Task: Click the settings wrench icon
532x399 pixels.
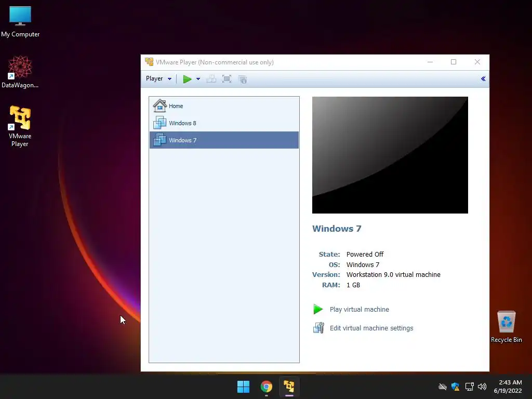Action: [318, 328]
